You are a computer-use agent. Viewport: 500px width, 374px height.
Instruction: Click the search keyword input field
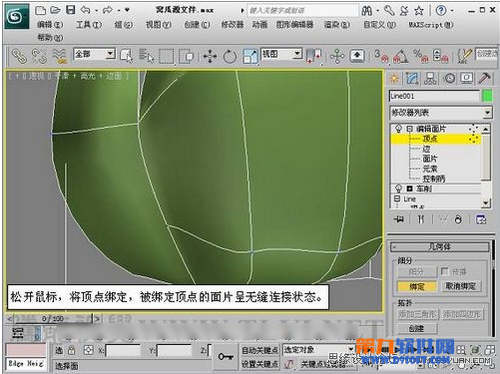tap(303, 10)
